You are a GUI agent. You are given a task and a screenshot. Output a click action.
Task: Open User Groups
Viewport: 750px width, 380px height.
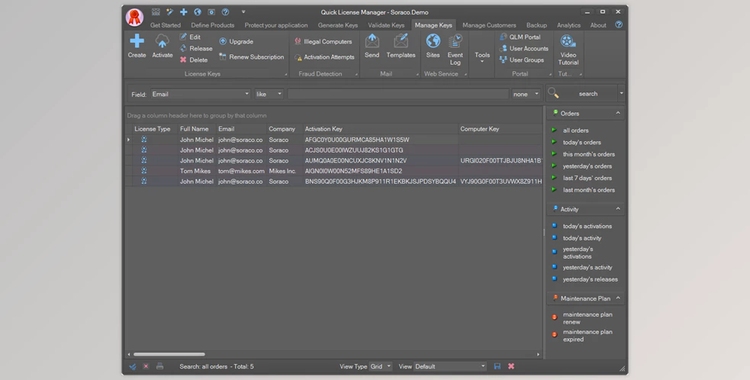coord(521,60)
